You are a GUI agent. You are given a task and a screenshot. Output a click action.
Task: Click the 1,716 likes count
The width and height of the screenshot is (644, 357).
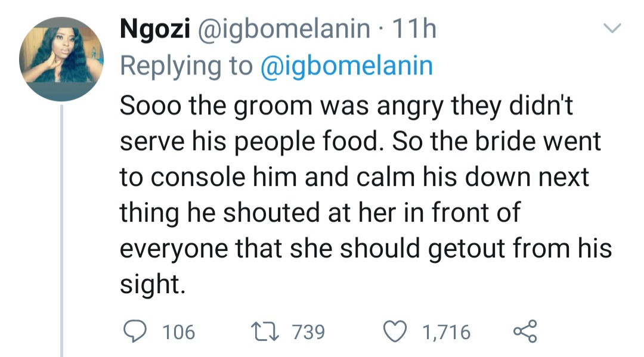(446, 332)
